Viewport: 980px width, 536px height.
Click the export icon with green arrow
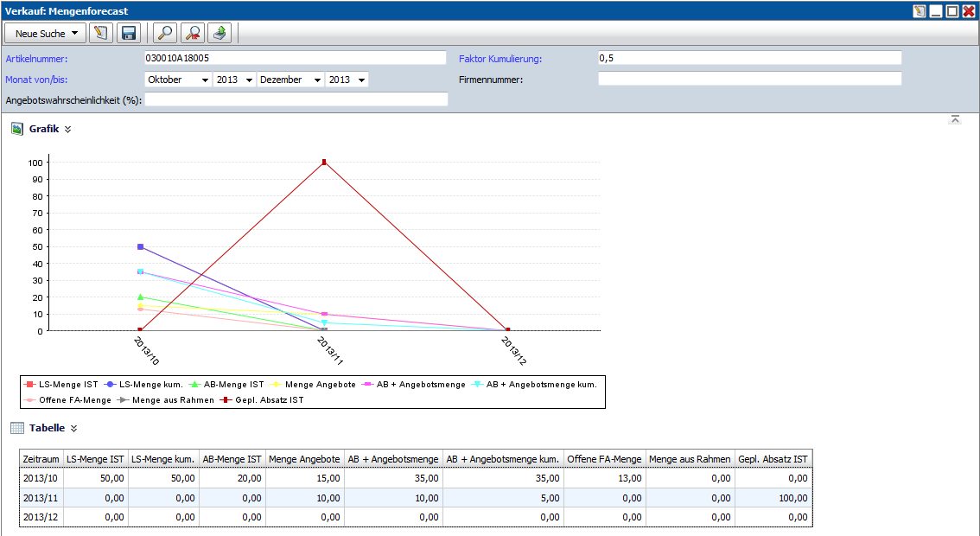pyautogui.click(x=221, y=33)
